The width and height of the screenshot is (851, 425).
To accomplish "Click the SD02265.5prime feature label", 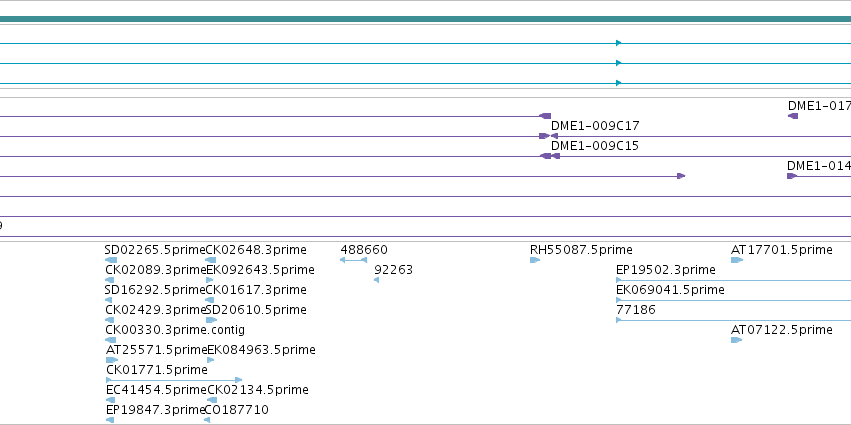I will (x=155, y=250).
